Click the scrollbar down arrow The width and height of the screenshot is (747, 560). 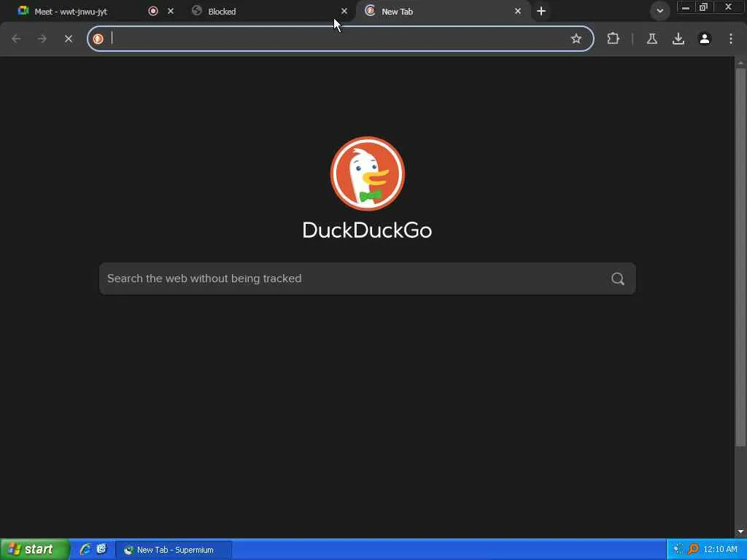(740, 532)
